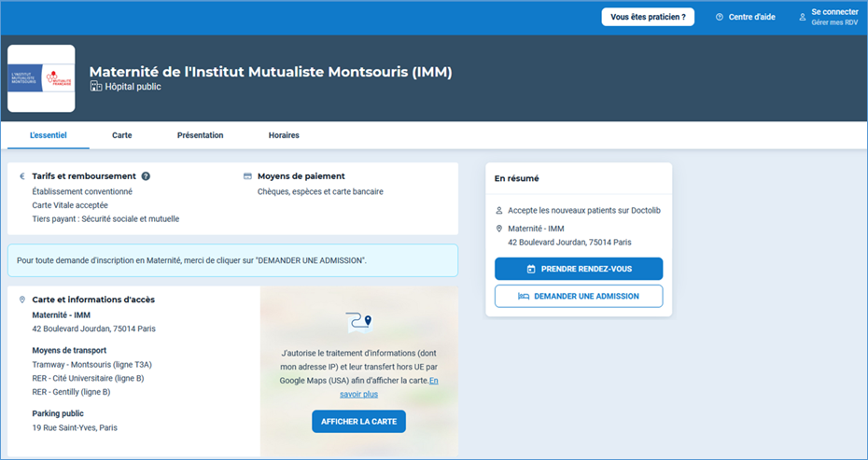Open the Horaires tab
Viewport: 868px width, 460px height.
click(284, 135)
